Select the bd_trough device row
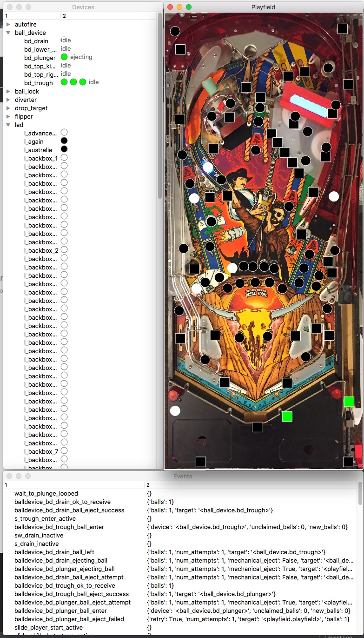Image resolution: width=364 pixels, height=638 pixels. coord(39,83)
